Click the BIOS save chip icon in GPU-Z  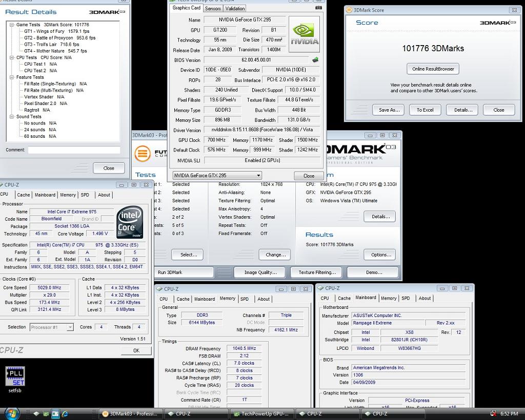click(315, 60)
